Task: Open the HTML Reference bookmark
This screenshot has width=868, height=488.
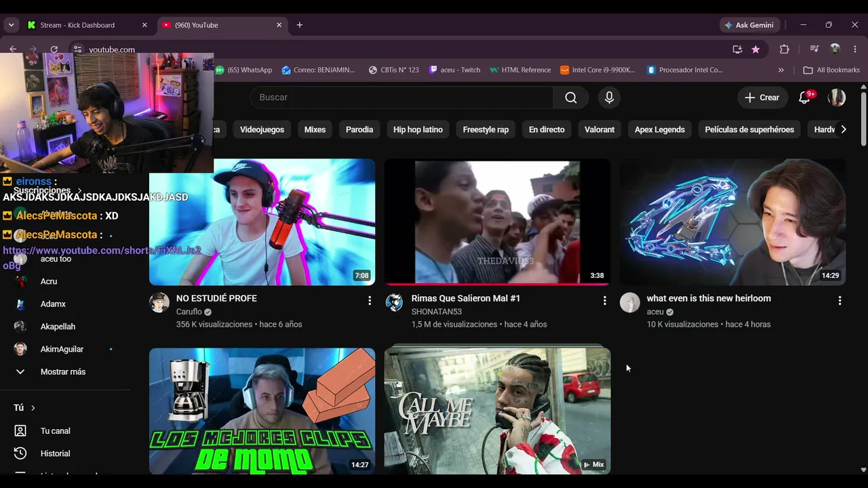Action: pyautogui.click(x=520, y=70)
